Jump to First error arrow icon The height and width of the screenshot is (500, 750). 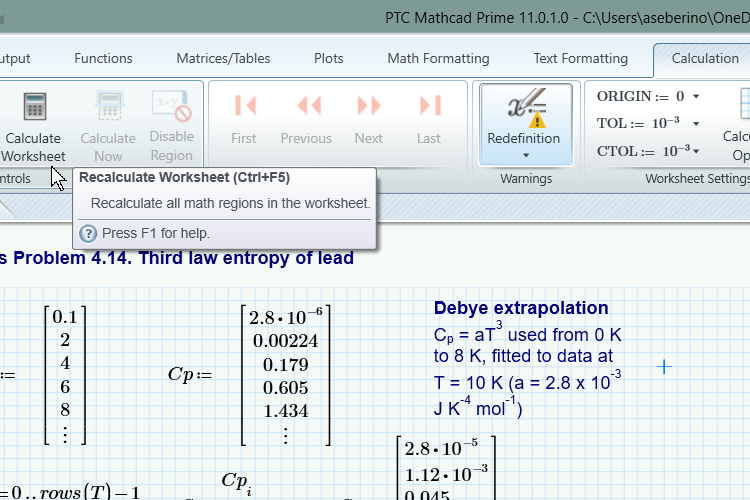click(x=244, y=106)
